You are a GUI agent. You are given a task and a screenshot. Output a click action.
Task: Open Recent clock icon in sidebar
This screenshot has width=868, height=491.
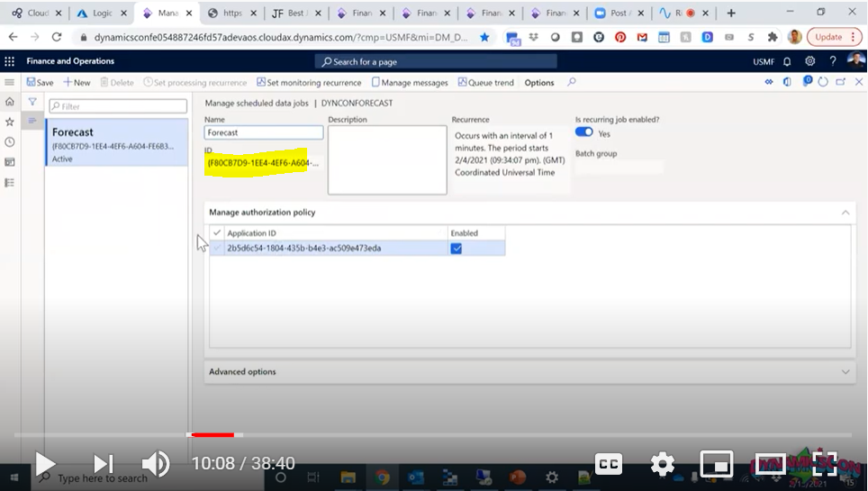9,141
